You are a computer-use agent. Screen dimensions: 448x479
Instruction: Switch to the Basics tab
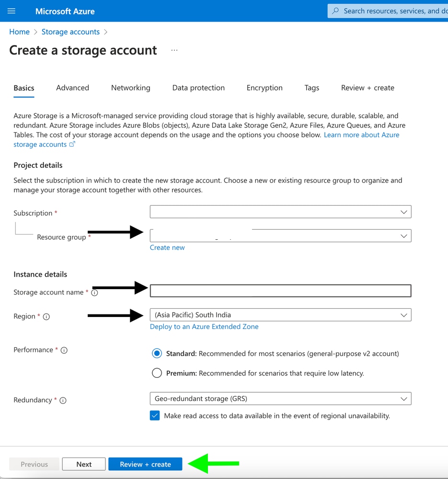tap(24, 88)
